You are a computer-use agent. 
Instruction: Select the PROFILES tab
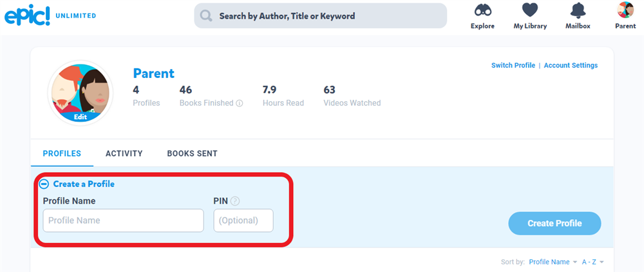(62, 153)
